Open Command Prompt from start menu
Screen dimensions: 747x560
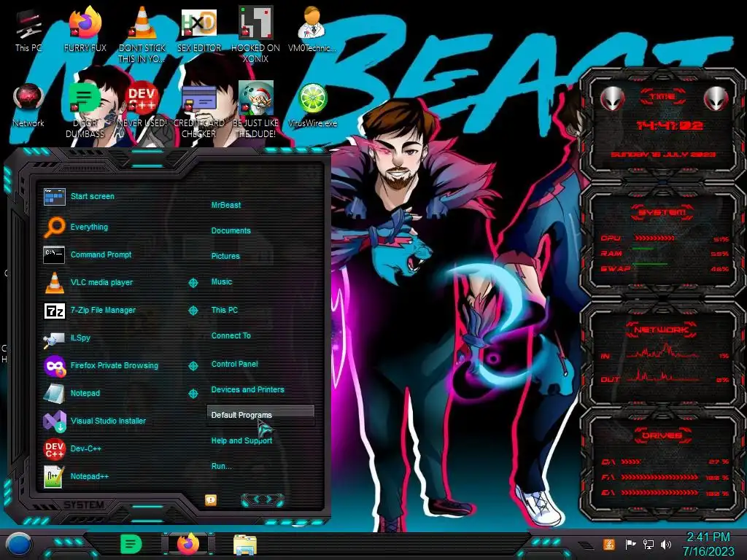pos(88,254)
